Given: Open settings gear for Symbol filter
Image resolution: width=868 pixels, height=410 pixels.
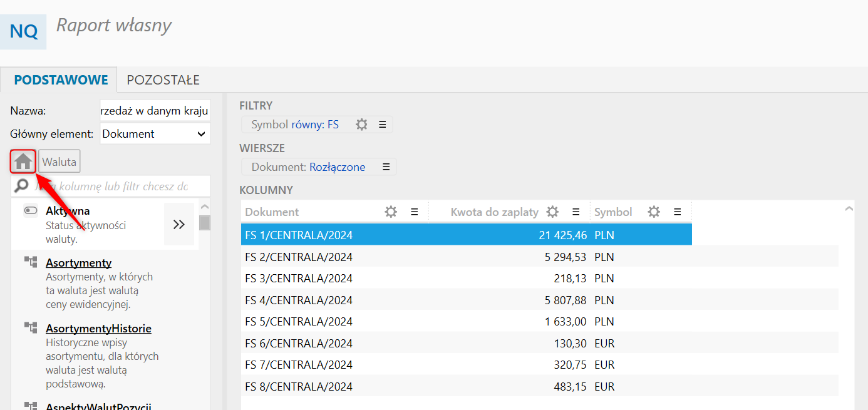Looking at the screenshot, I should [361, 125].
